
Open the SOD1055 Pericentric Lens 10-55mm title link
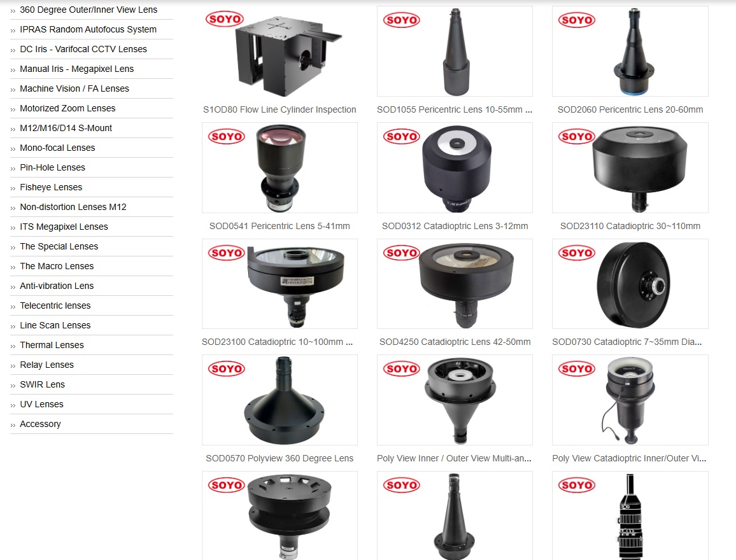[x=455, y=109]
